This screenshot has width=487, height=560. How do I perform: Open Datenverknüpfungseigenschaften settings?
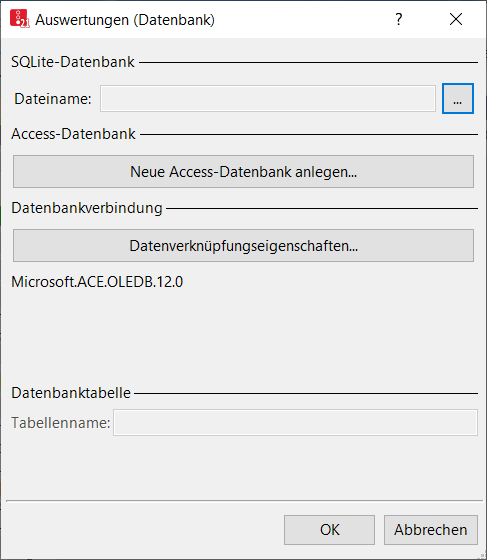coord(244,246)
